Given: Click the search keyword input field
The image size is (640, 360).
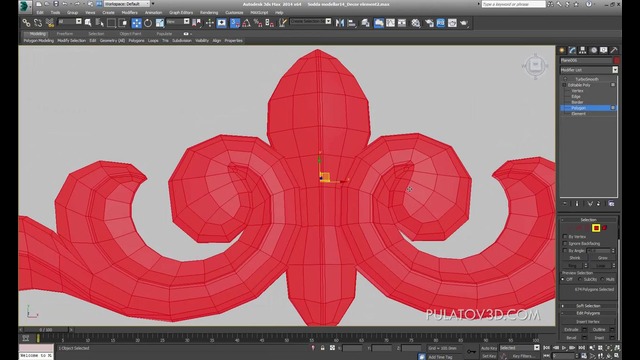Looking at the screenshot, I should (513, 4).
